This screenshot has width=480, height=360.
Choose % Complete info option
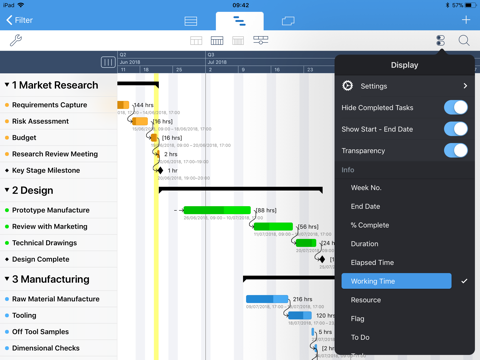pyautogui.click(x=370, y=225)
